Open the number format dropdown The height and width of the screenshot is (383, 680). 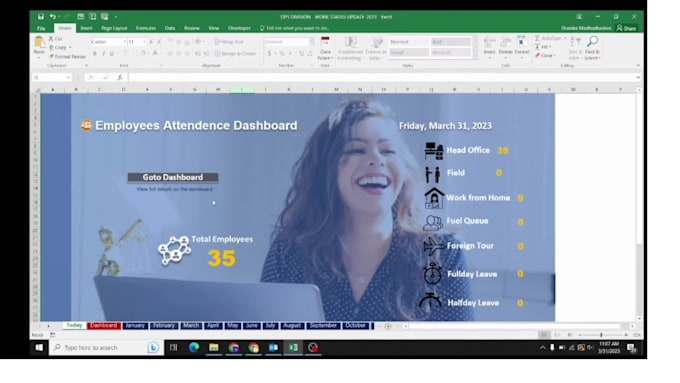point(311,42)
